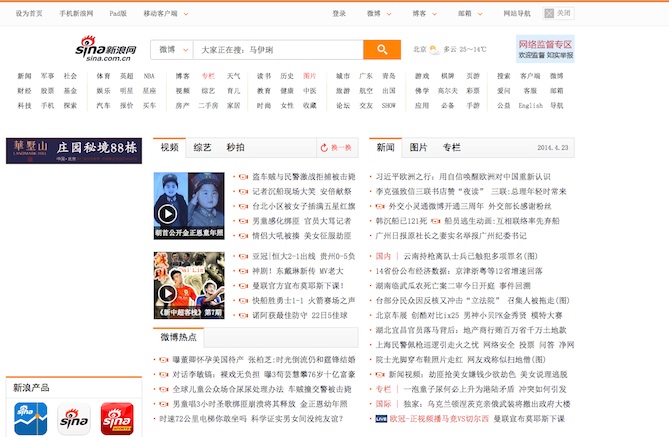Switch to 图片 tab next to 新闻 tab
The height and width of the screenshot is (437, 669).
point(418,147)
